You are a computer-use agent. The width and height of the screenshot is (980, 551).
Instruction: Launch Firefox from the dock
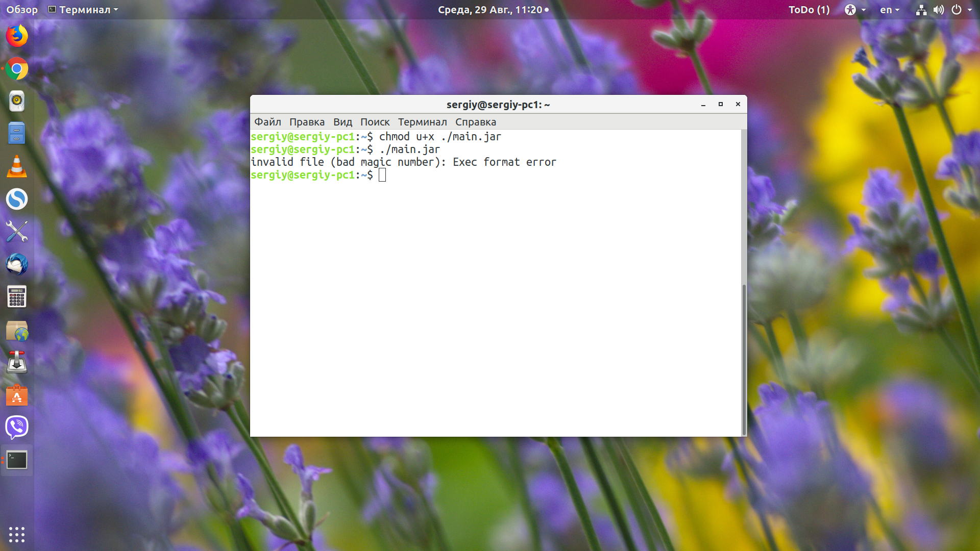click(x=17, y=36)
